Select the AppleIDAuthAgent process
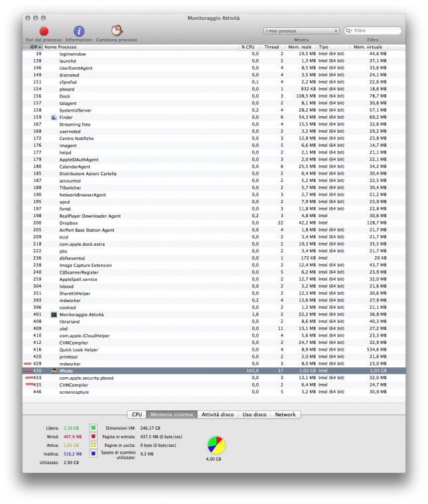 pos(214,159)
